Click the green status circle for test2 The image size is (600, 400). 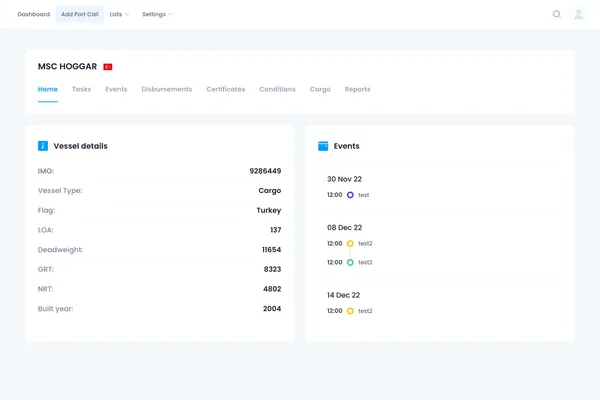point(350,262)
